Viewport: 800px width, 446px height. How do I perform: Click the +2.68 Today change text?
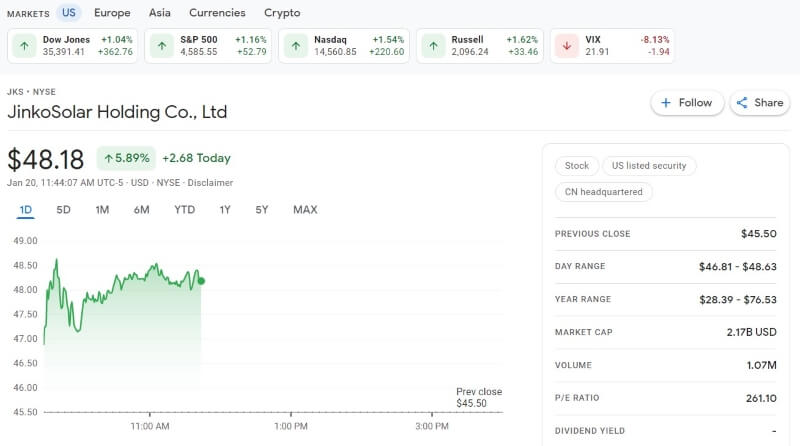pyautogui.click(x=196, y=158)
